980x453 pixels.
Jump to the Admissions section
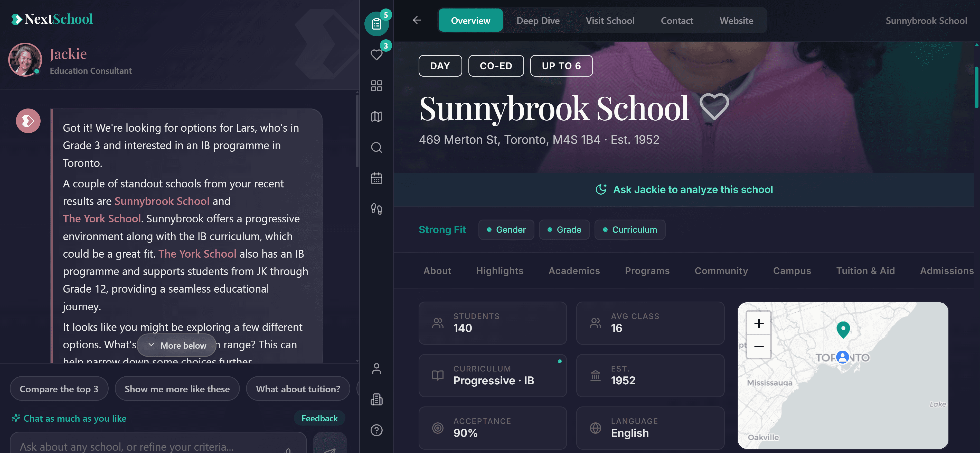(x=947, y=270)
